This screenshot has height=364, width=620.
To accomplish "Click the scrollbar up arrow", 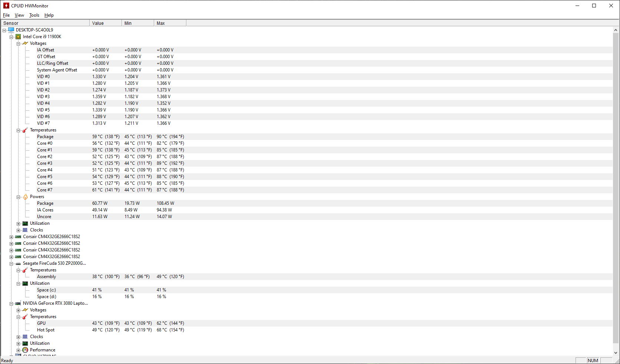I will [x=616, y=30].
